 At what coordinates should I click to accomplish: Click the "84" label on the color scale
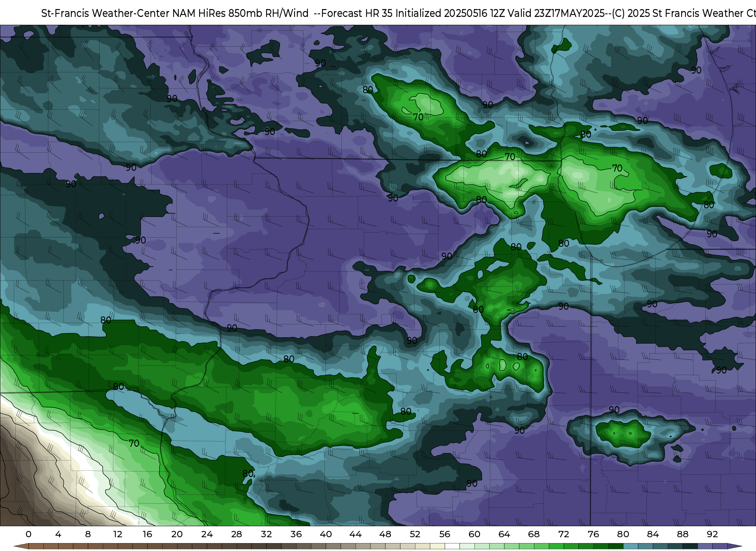point(653,534)
